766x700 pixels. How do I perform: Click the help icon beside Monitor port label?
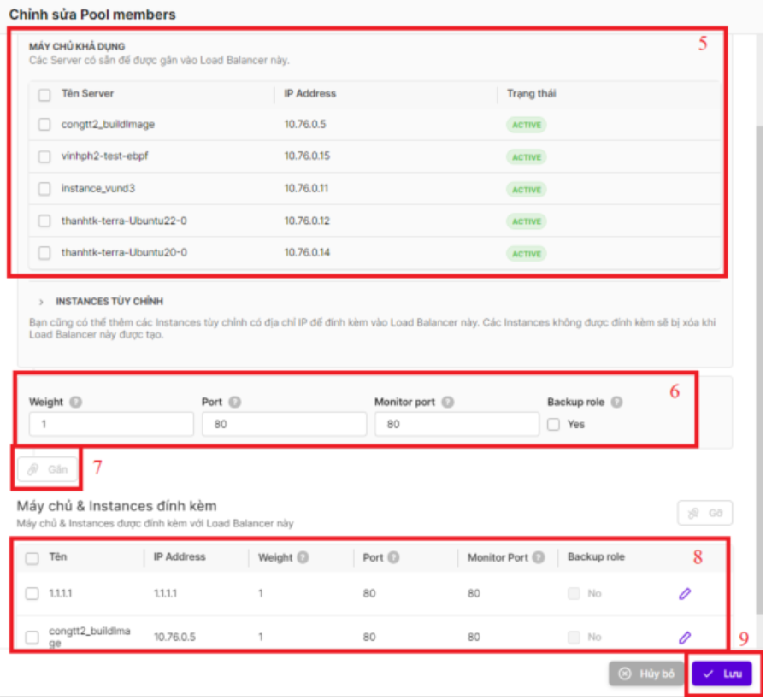pos(447,403)
